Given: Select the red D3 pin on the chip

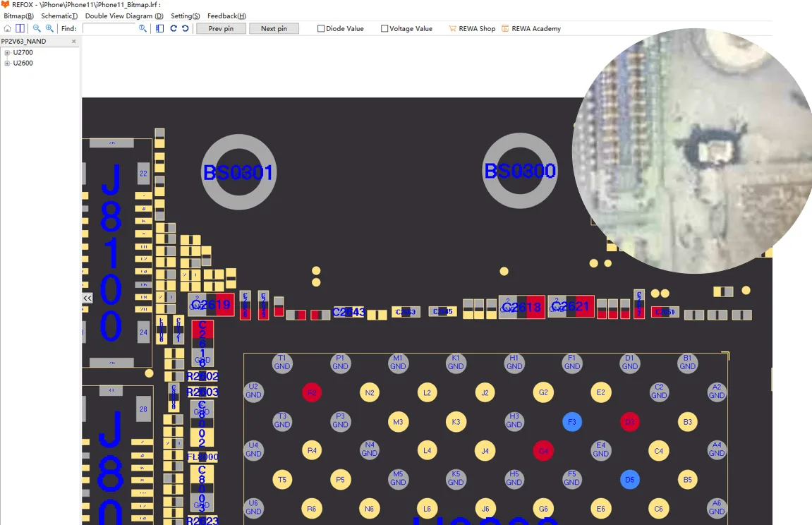Looking at the screenshot, I should click(x=630, y=422).
